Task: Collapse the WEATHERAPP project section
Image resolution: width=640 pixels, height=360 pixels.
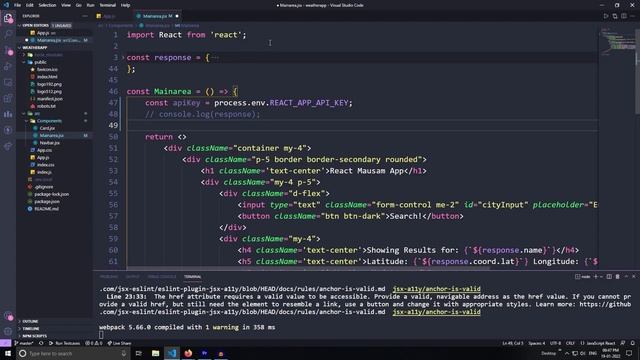Action: click(x=20, y=47)
